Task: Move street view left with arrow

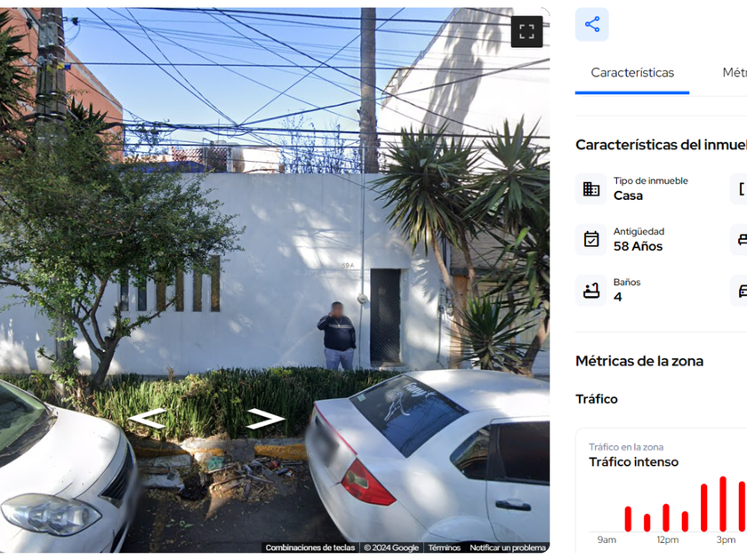Action: 148,419
